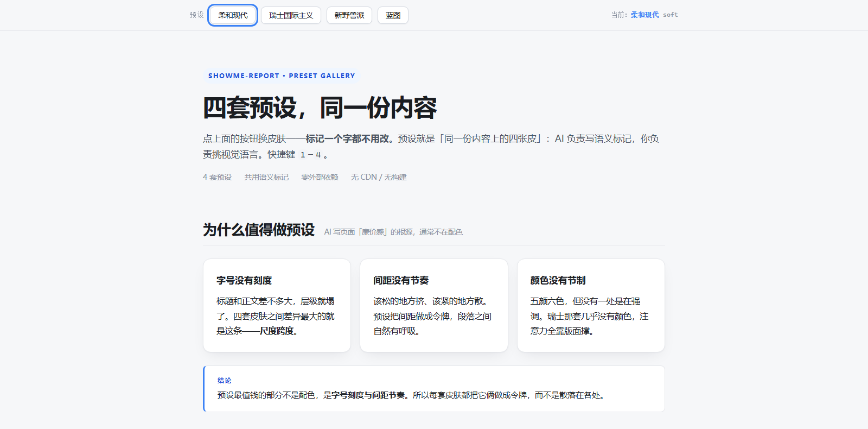Viewport: 868px width, 429px height.
Task: Choose the 蓝图 preset button
Action: (x=393, y=15)
